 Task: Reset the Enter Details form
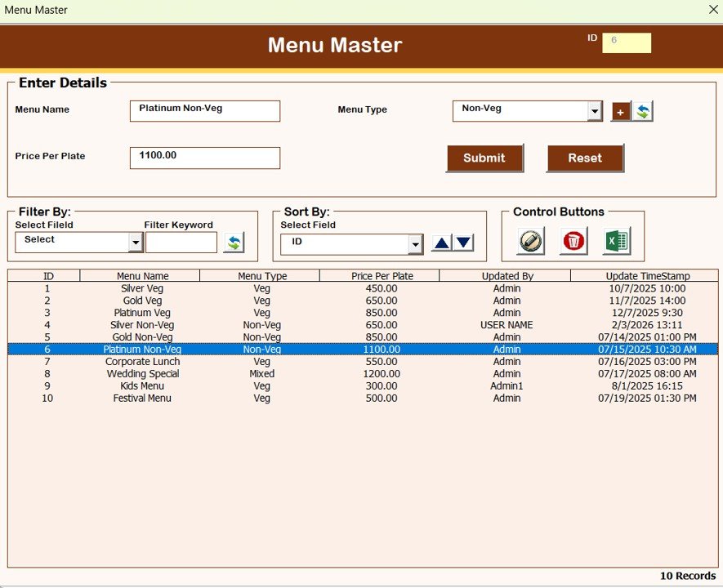[585, 158]
